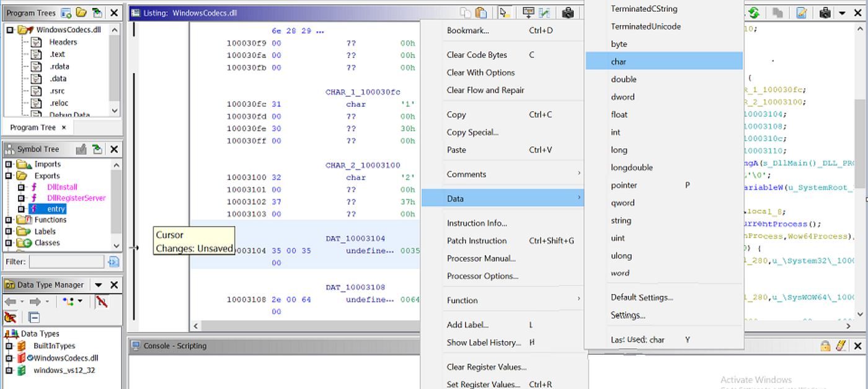Open the Data Type Manager panel dropdown arrow

97,285
